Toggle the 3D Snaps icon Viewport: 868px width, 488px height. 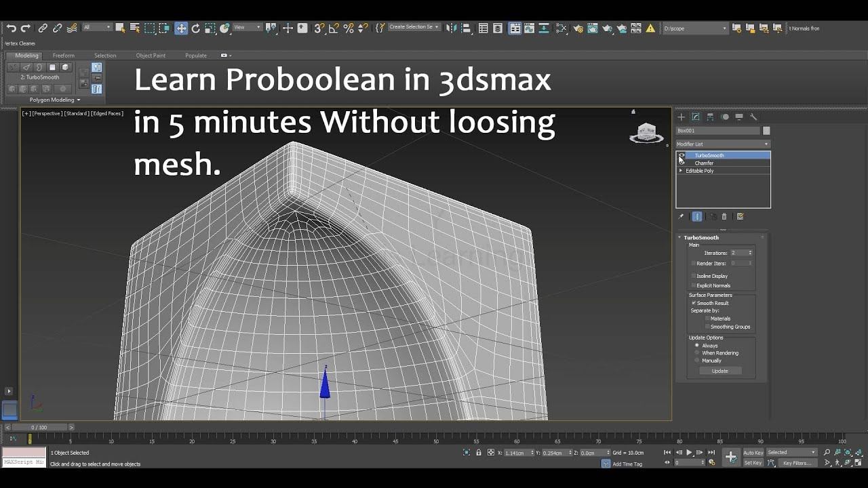click(319, 28)
